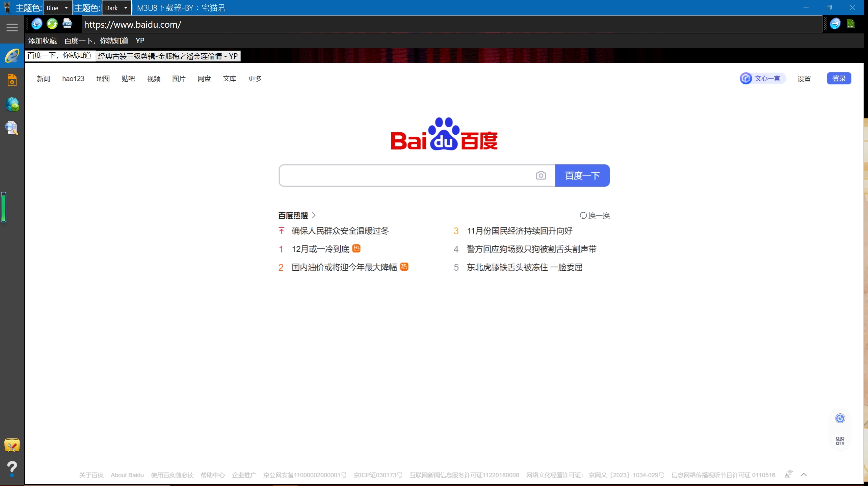Open the magnifier document search icon
Image resolution: width=868 pixels, height=486 pixels.
click(12, 128)
